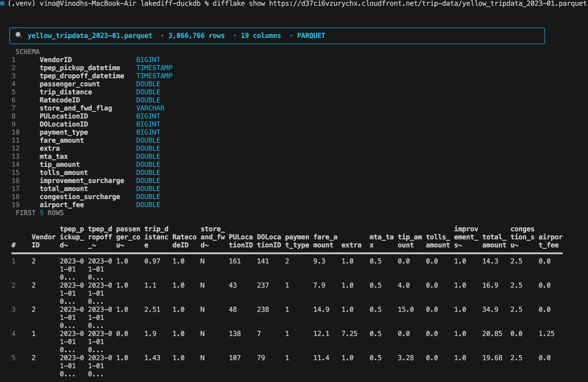Click the extra column header
Image resolution: width=588 pixels, height=382 pixels.
(351, 245)
